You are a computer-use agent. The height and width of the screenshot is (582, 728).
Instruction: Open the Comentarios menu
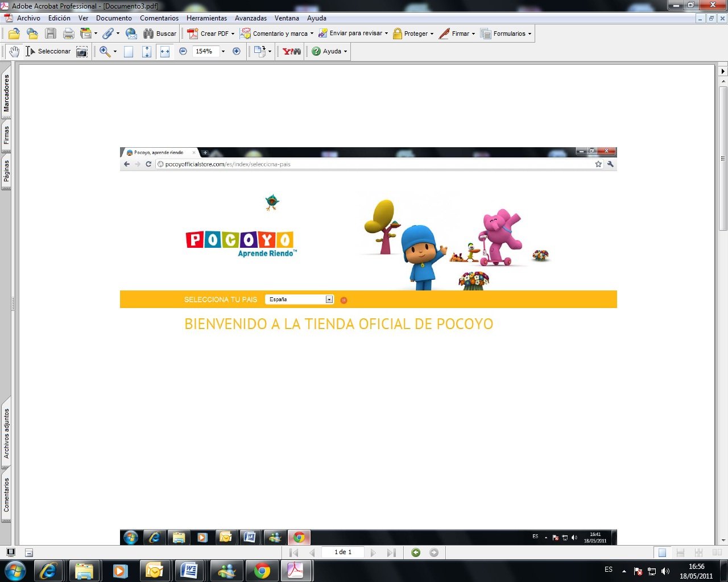click(159, 18)
